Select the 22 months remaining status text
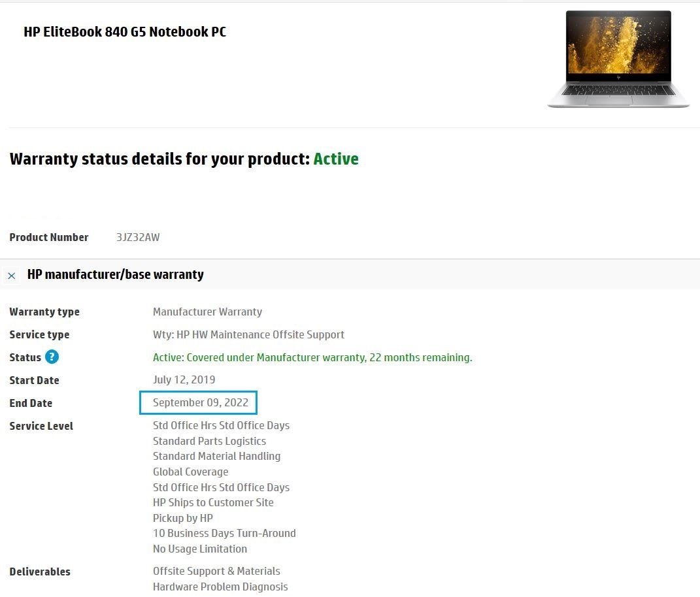 point(312,357)
